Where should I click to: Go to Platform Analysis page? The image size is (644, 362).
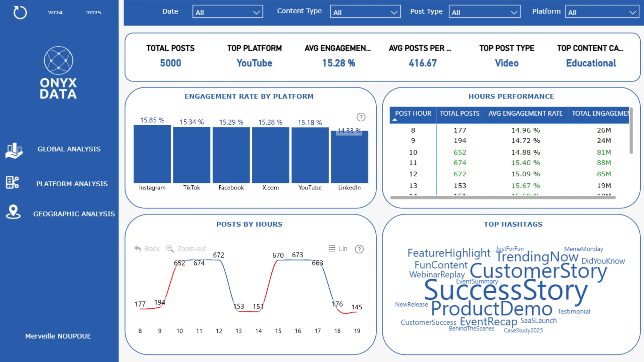click(x=72, y=184)
